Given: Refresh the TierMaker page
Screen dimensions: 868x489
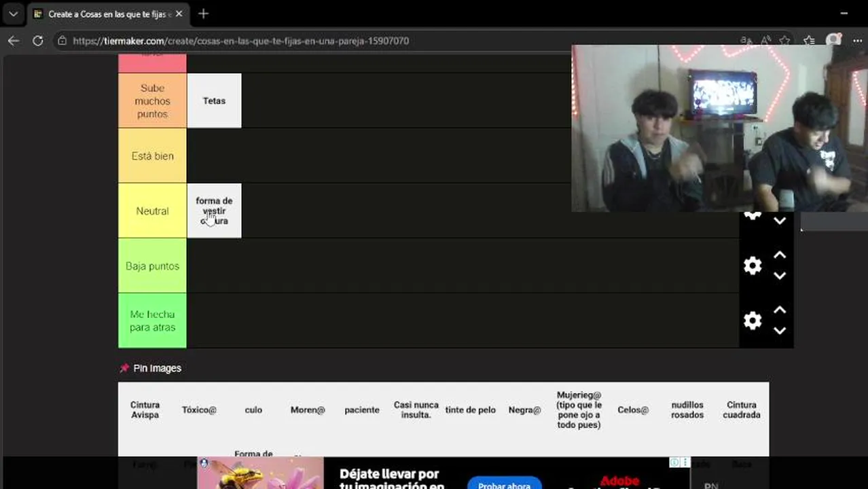Looking at the screenshot, I should click(38, 41).
